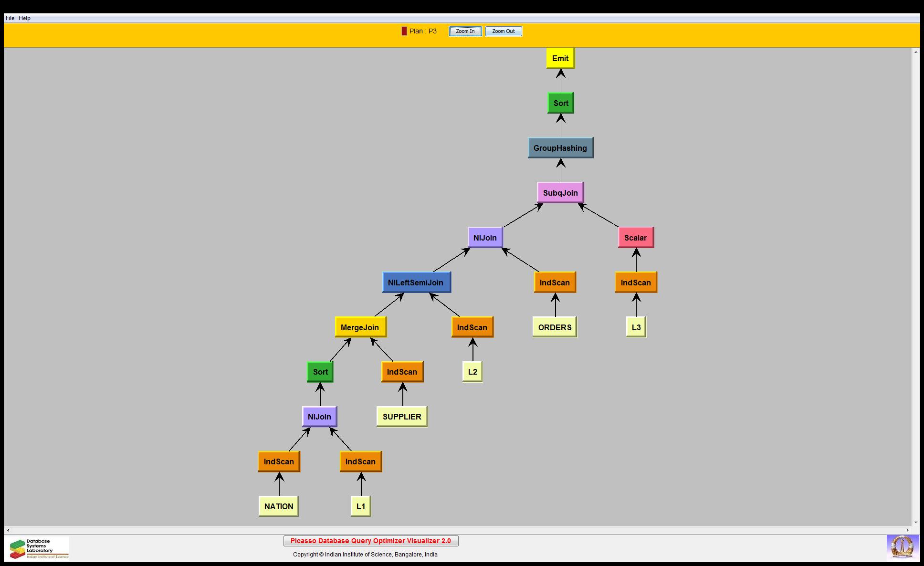Select the yellow MergeJoin node
924x566 pixels.
click(360, 327)
